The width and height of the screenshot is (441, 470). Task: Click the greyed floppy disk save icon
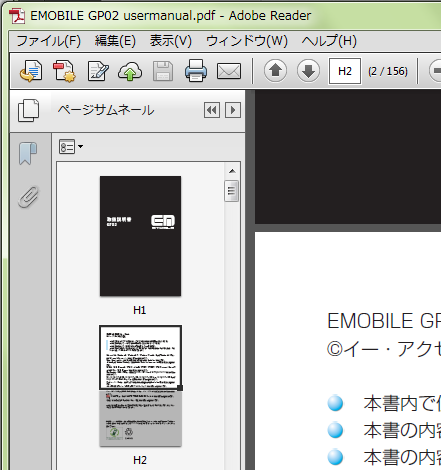click(x=163, y=71)
